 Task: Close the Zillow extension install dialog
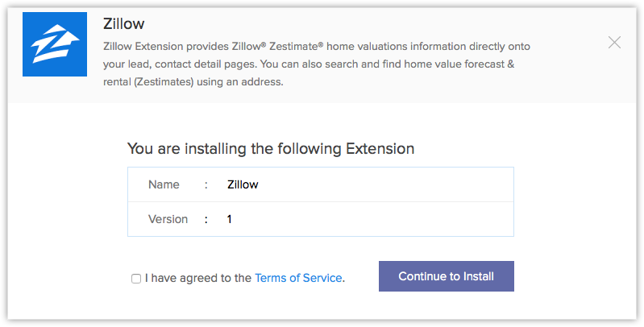click(614, 43)
